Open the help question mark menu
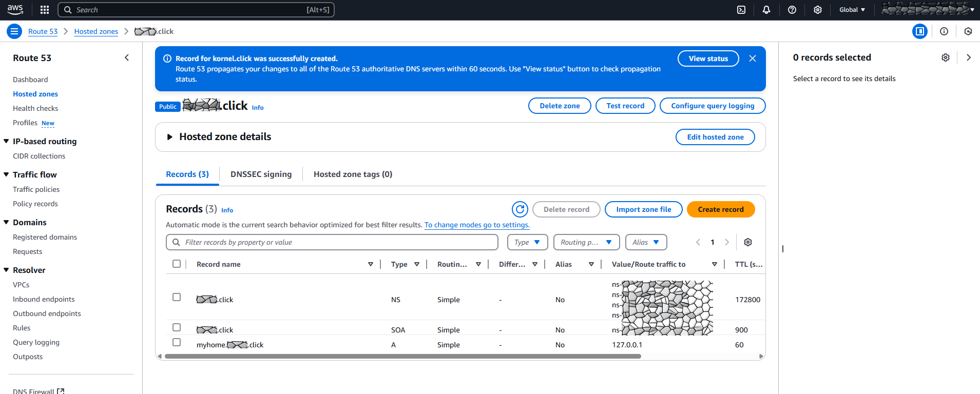Screen dimensions: 980x394 (x=792, y=10)
